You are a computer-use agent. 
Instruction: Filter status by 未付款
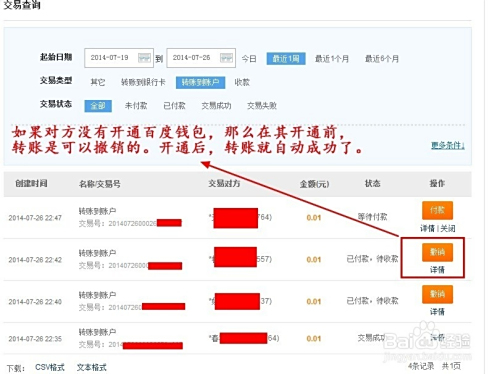[136, 106]
